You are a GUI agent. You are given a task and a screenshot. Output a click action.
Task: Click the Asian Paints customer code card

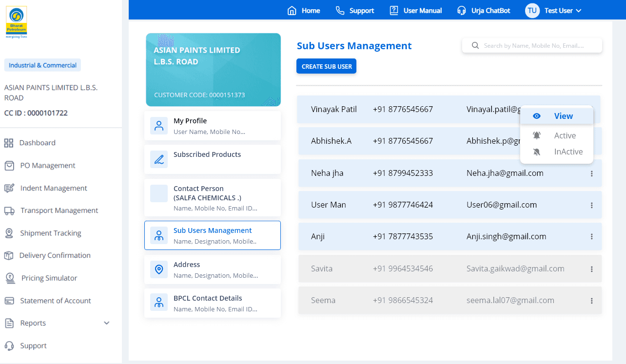[214, 70]
